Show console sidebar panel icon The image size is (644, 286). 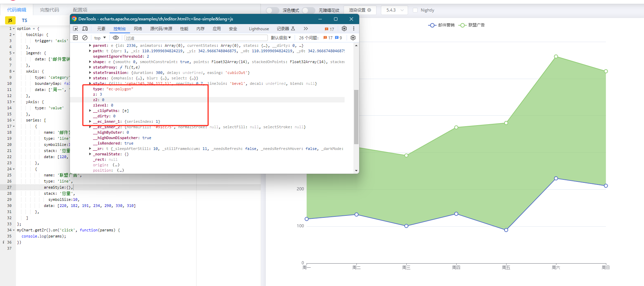point(75,38)
